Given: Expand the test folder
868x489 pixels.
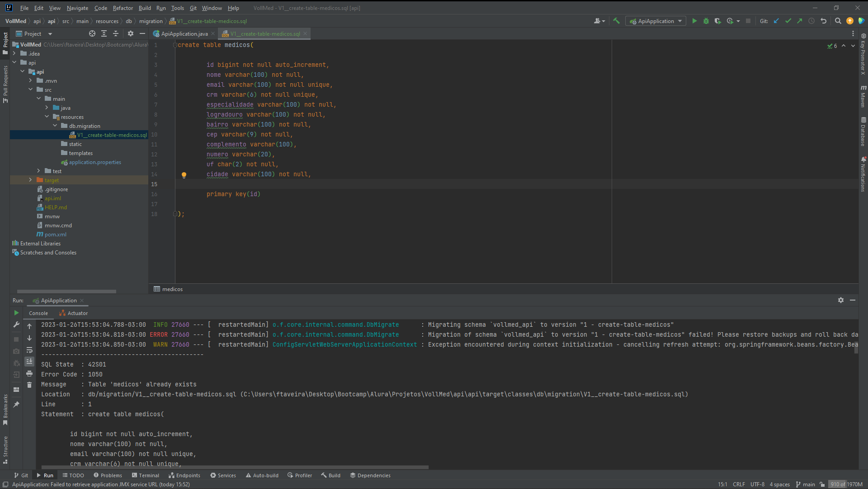Looking at the screenshot, I should pyautogui.click(x=39, y=171).
